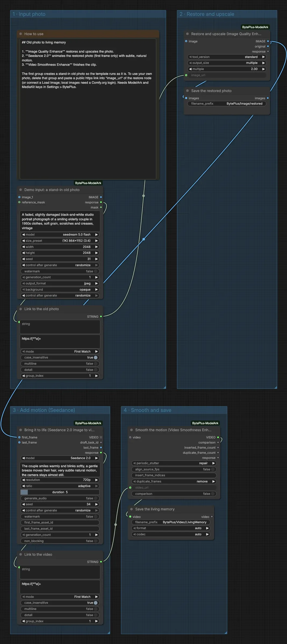Click the group title "3 · Add motion (Seedance)"
The image size is (287, 644).
click(x=44, y=410)
